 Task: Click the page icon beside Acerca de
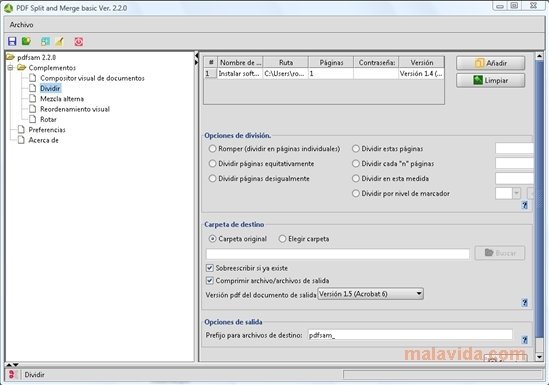click(21, 140)
